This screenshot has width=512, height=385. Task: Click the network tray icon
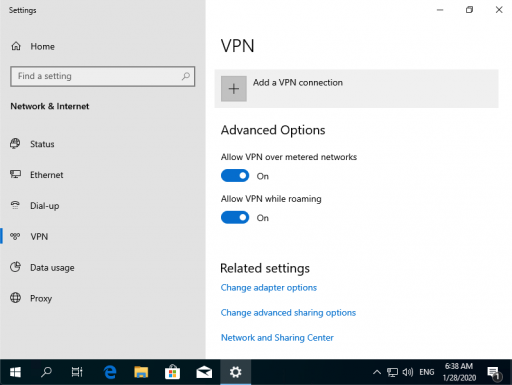pyautogui.click(x=392, y=372)
